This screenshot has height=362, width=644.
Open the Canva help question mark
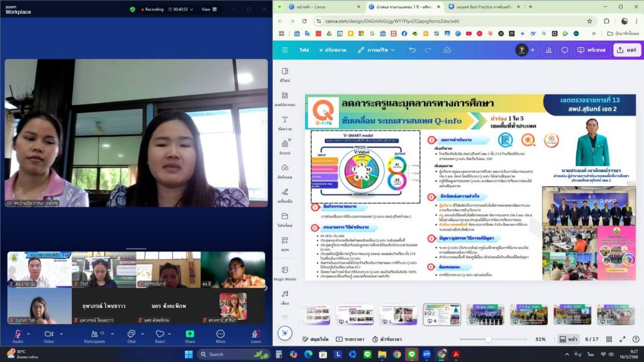click(636, 339)
